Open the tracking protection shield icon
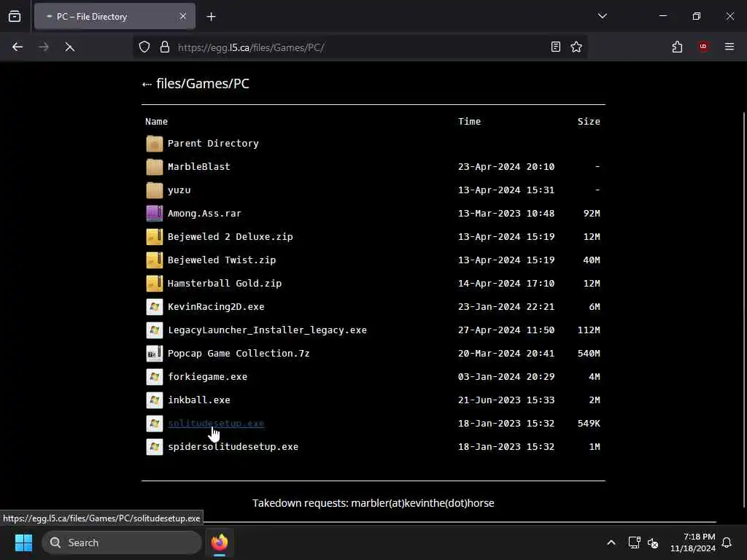This screenshot has height=560, width=747. 144,47
